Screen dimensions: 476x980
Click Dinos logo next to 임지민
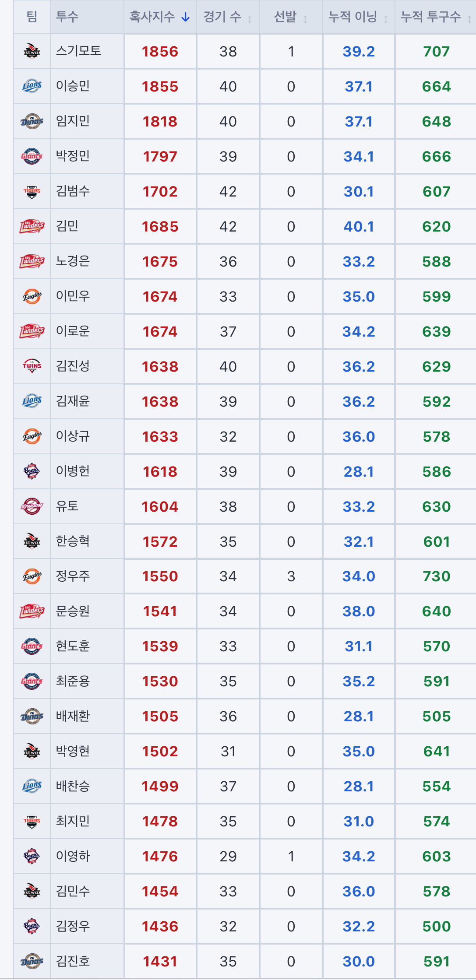coord(32,121)
